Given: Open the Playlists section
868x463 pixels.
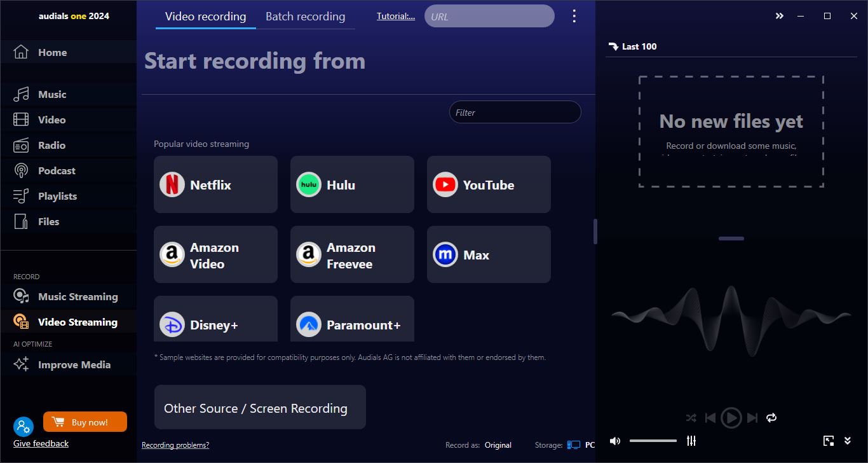Looking at the screenshot, I should [68, 196].
